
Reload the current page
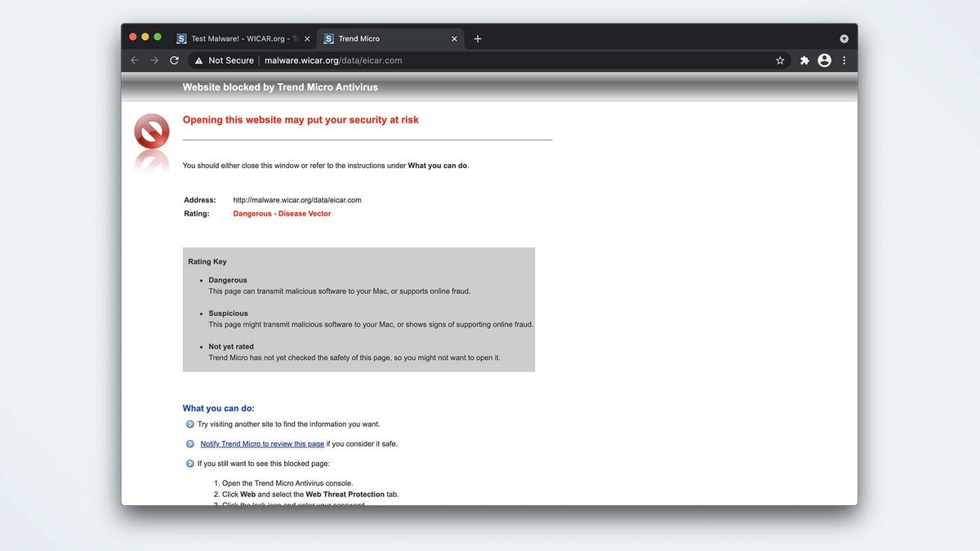point(174,60)
